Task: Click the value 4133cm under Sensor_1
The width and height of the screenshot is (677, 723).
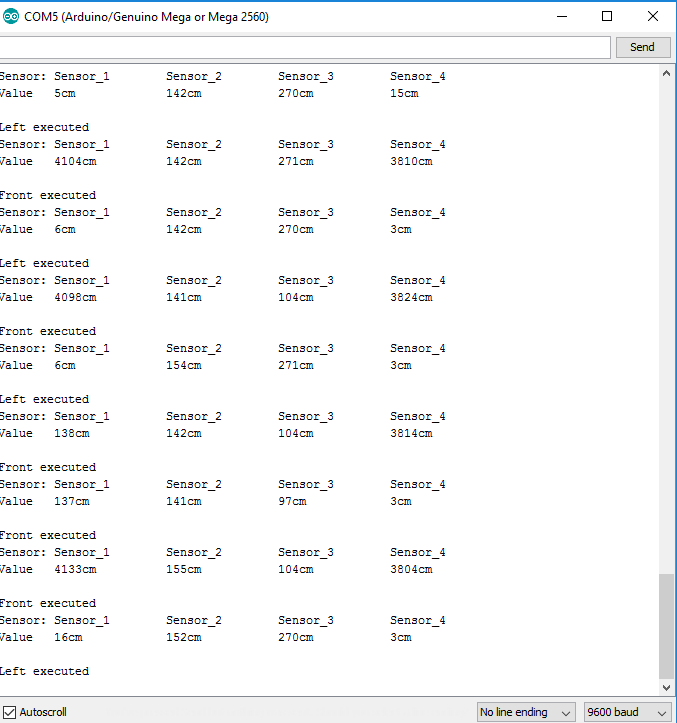Action: [x=75, y=569]
